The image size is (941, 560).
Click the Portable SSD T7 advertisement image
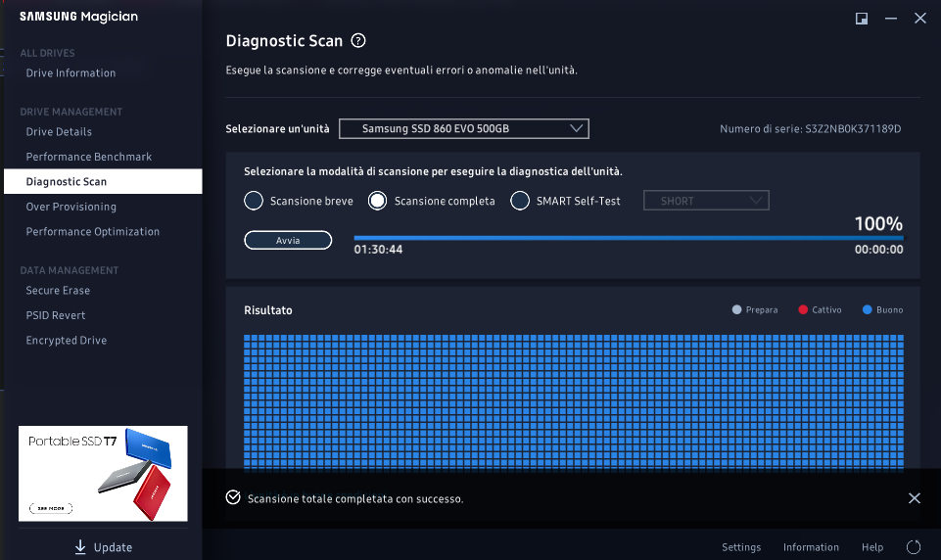[x=103, y=474]
